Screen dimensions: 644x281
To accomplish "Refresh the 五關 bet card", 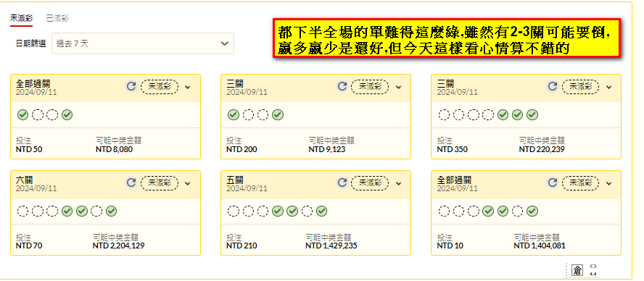I will 342,183.
